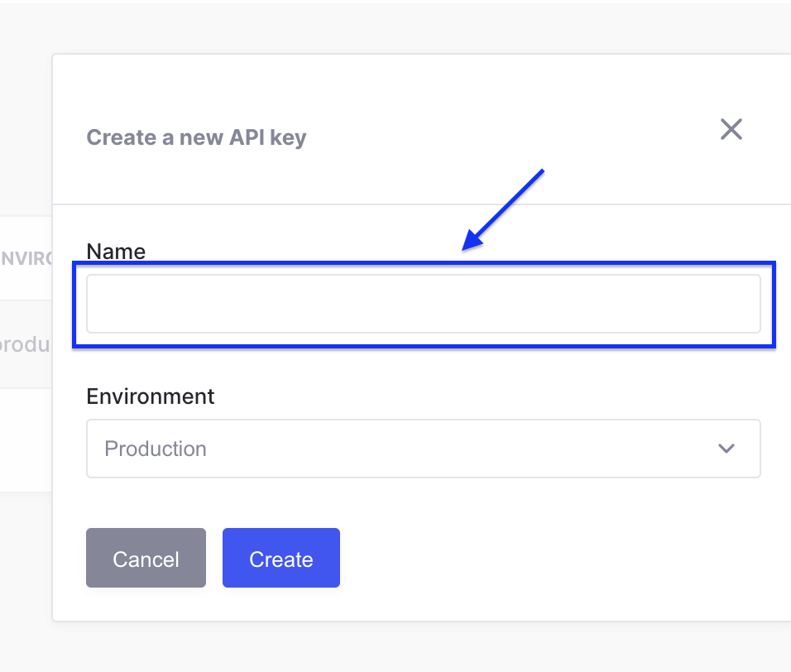Submit the new API key via Create
The image size is (791, 672).
click(280, 558)
